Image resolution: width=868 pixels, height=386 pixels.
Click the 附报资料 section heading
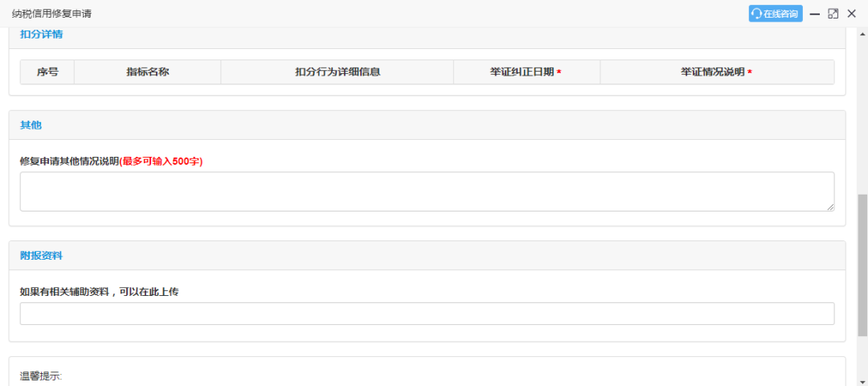click(42, 256)
